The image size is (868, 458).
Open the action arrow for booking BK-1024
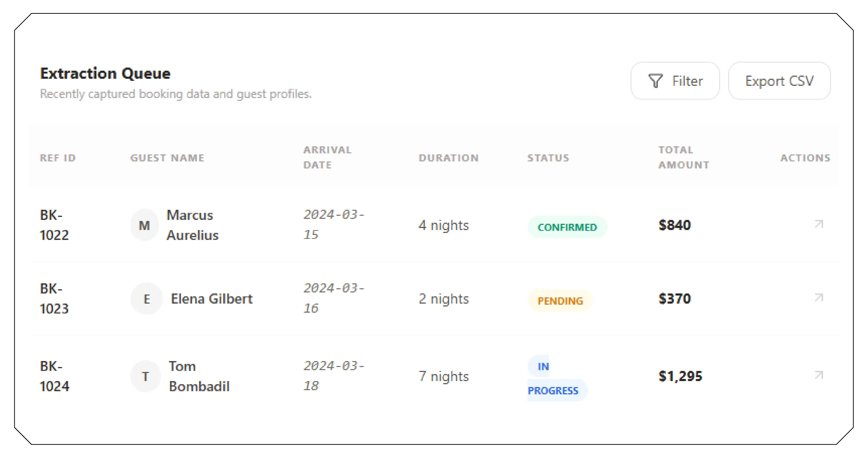click(818, 375)
